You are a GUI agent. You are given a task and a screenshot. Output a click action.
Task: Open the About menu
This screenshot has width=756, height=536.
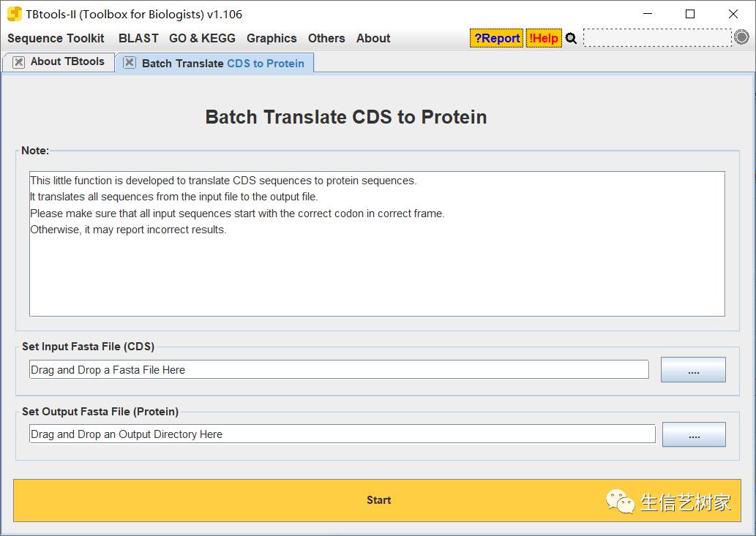[x=373, y=39]
